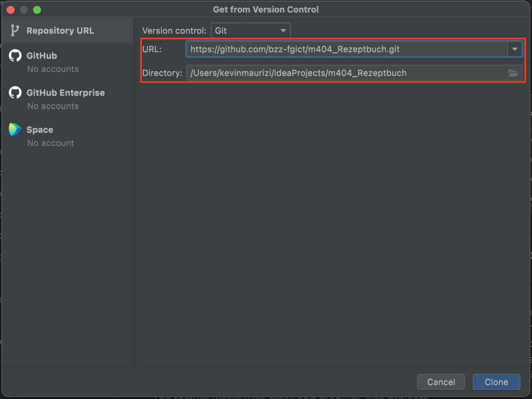Image resolution: width=532 pixels, height=399 pixels.
Task: Go to the Space section label
Action: [40, 130]
